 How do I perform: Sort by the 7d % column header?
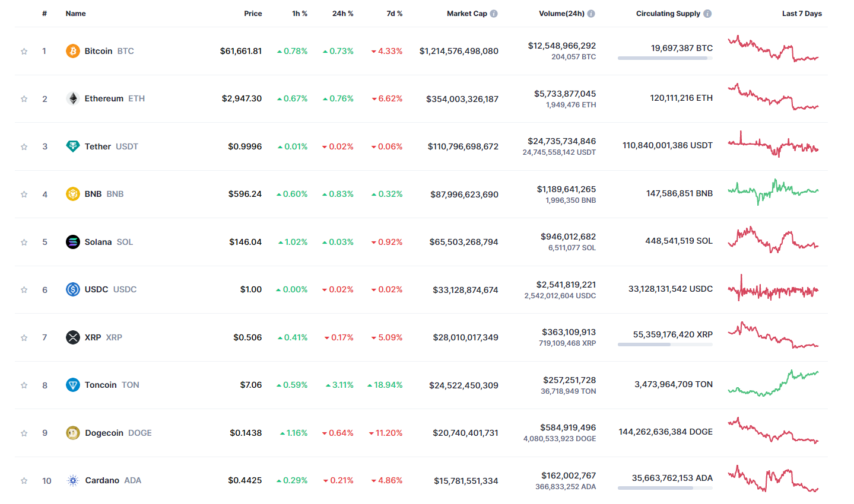coord(395,13)
